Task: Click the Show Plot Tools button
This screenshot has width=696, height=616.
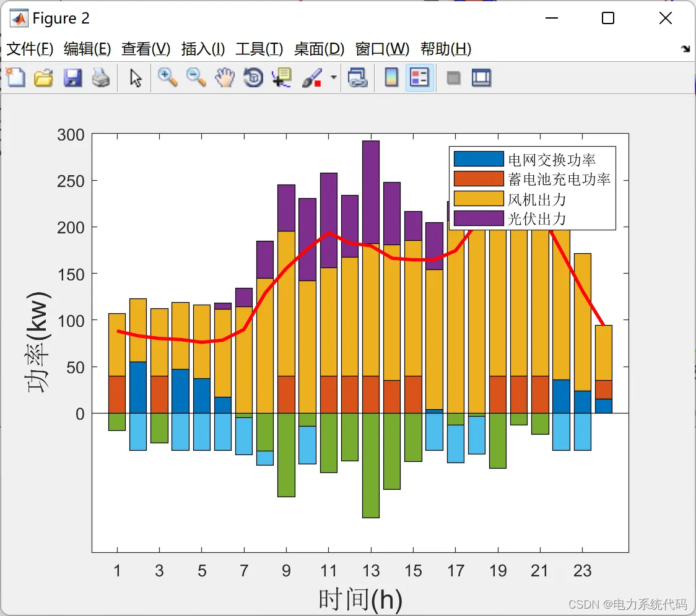Action: [x=481, y=77]
